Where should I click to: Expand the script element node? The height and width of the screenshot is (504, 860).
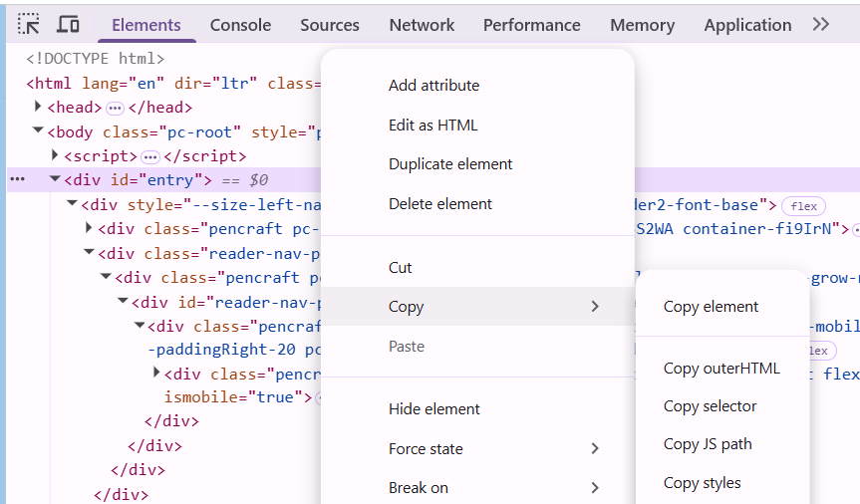click(55, 155)
